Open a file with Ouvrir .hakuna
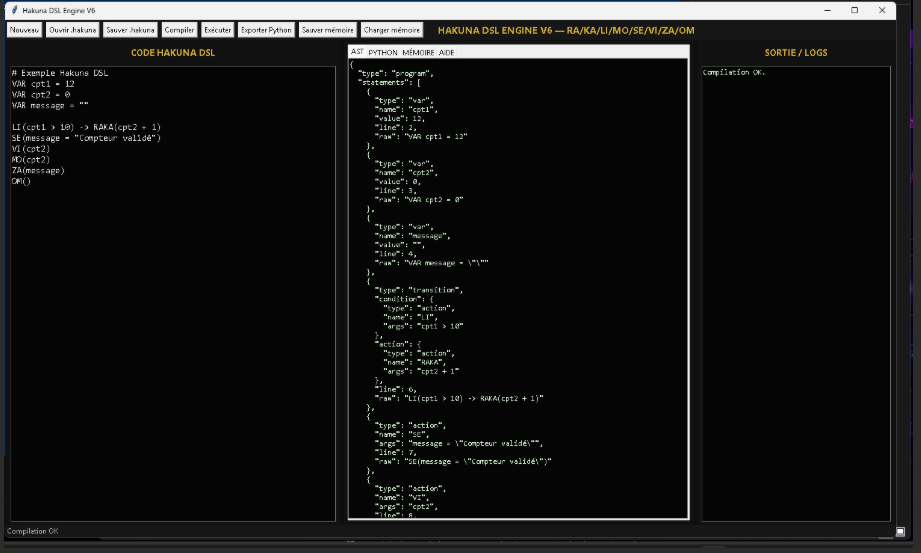The width and height of the screenshot is (921, 553). coord(73,30)
